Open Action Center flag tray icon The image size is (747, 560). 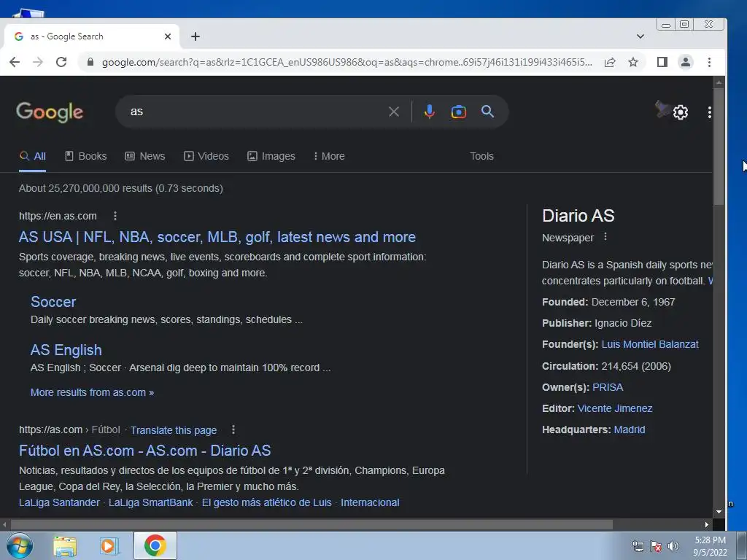coord(656,546)
